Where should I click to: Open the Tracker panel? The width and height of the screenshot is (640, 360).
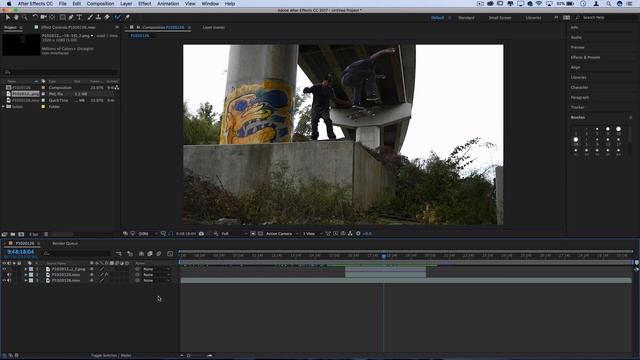tap(577, 107)
